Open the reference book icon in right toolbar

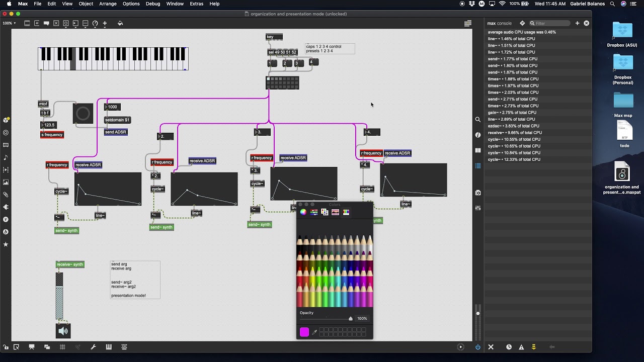point(478,150)
